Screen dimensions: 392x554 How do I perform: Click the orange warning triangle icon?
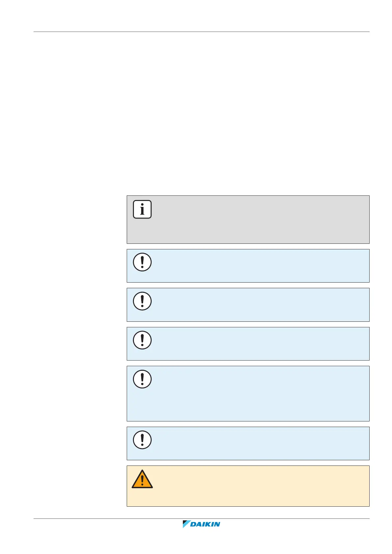click(x=142, y=479)
